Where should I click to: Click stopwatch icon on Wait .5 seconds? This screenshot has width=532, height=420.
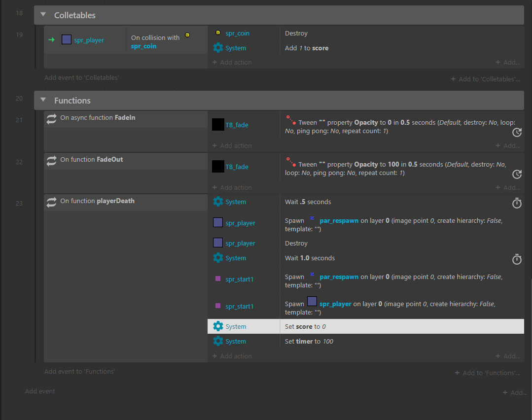tap(517, 203)
